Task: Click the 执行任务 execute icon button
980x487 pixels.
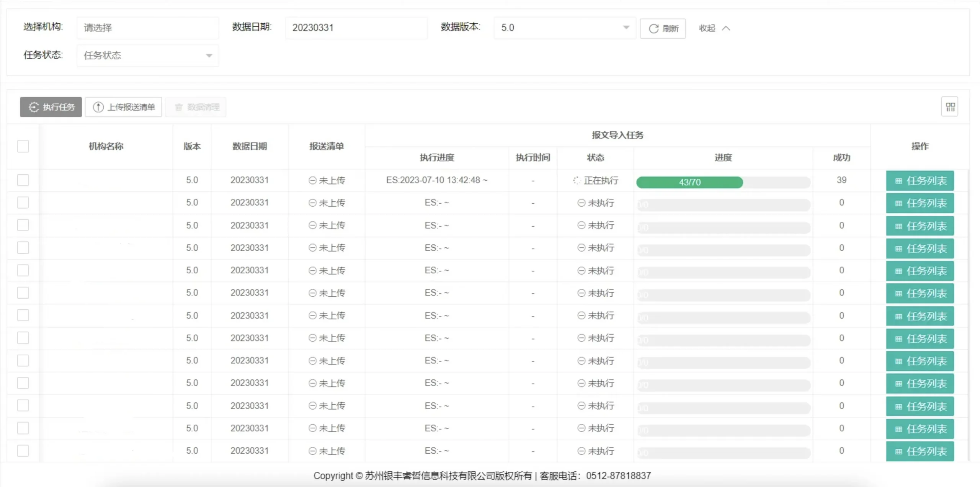Action: (x=34, y=107)
